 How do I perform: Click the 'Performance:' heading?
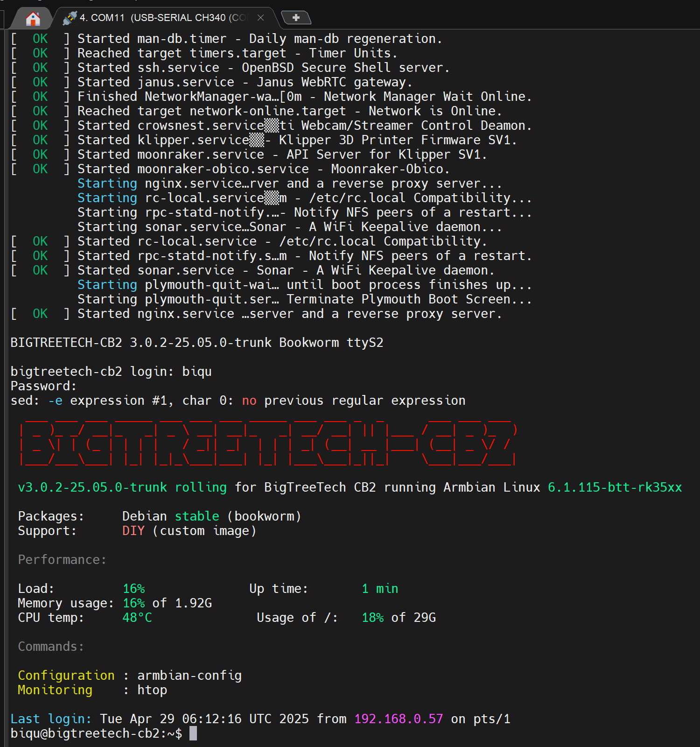pos(63,560)
